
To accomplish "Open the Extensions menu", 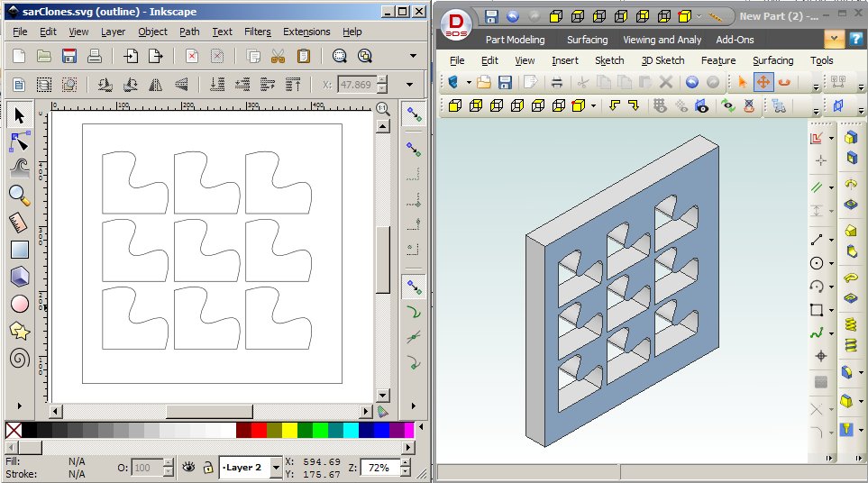I will click(306, 32).
